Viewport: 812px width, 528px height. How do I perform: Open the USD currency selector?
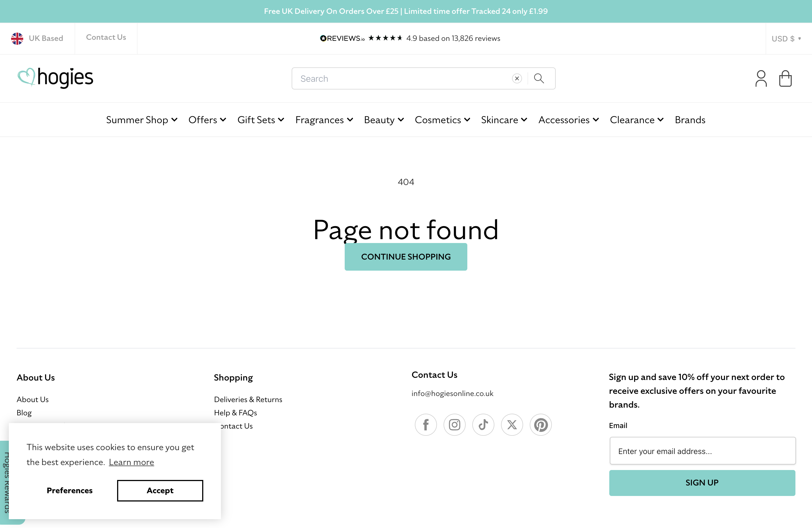point(786,38)
